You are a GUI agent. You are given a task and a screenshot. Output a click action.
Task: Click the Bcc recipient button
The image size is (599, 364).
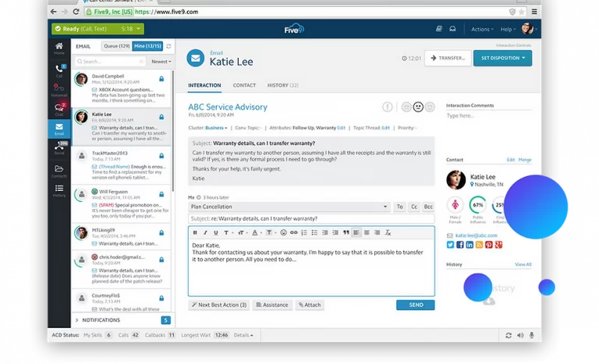(x=429, y=207)
